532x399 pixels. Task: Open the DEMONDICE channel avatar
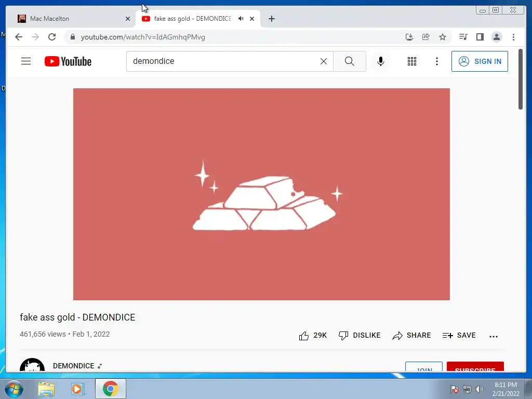pyautogui.click(x=32, y=365)
